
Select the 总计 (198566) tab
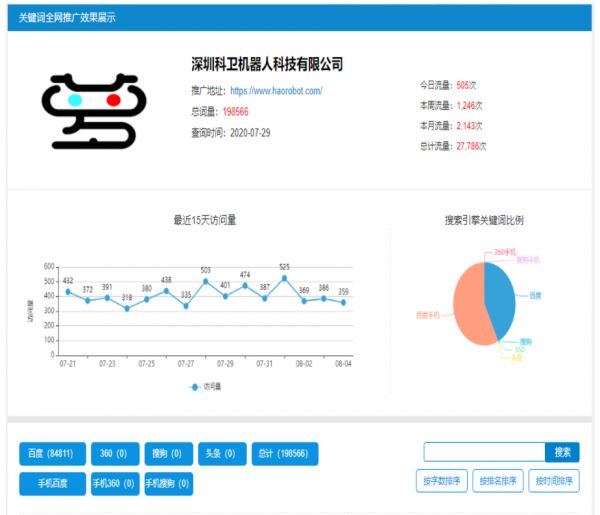pos(284,454)
